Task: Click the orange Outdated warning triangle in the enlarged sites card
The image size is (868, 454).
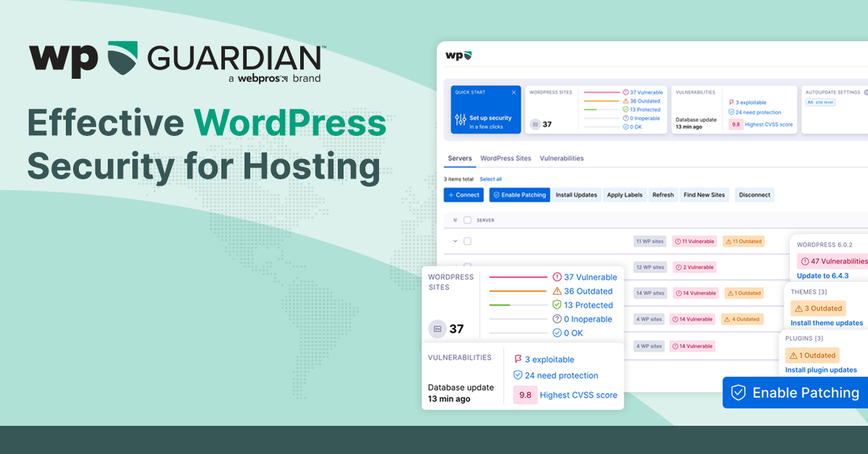Action: [557, 291]
